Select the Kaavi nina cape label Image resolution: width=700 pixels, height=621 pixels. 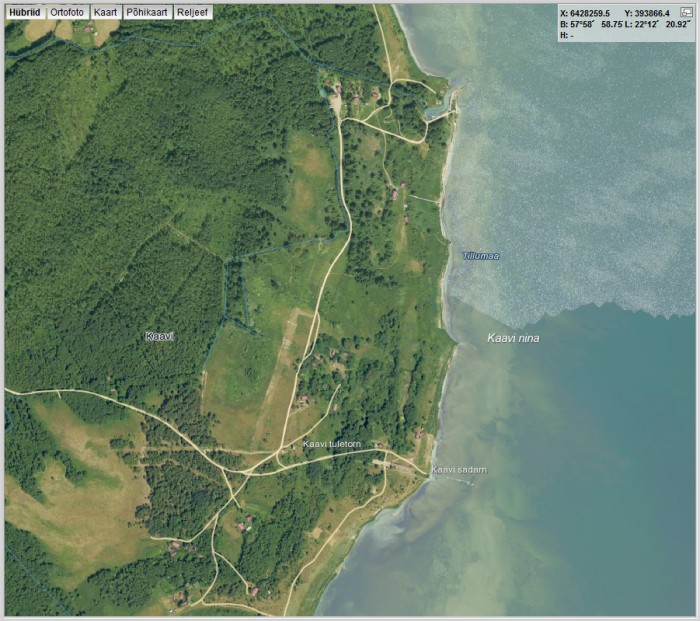pyautogui.click(x=513, y=338)
